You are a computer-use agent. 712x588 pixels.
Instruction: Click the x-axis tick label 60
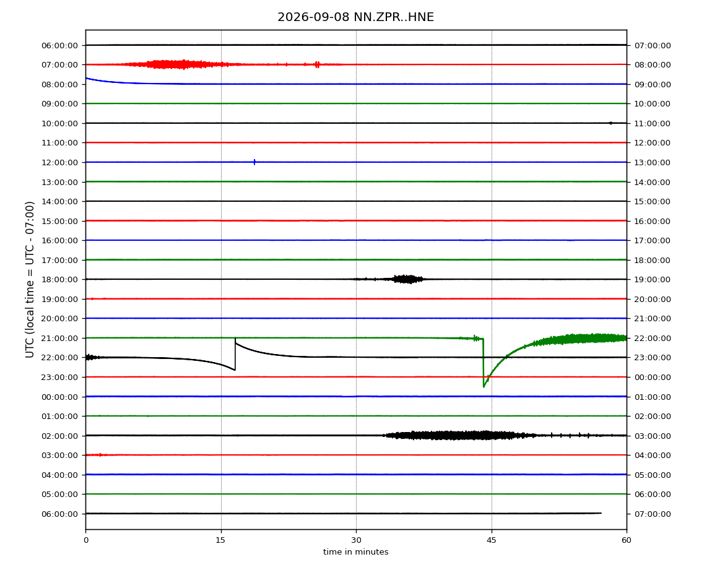[x=627, y=540]
